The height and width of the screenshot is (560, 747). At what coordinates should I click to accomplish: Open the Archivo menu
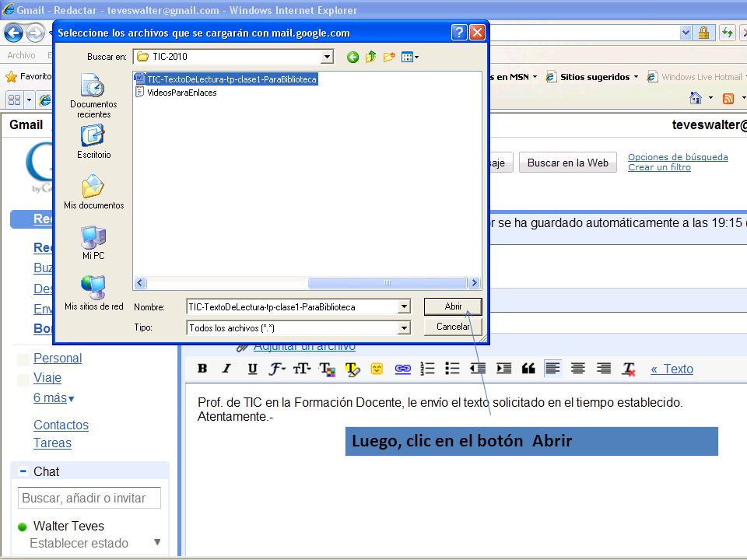pyautogui.click(x=22, y=55)
